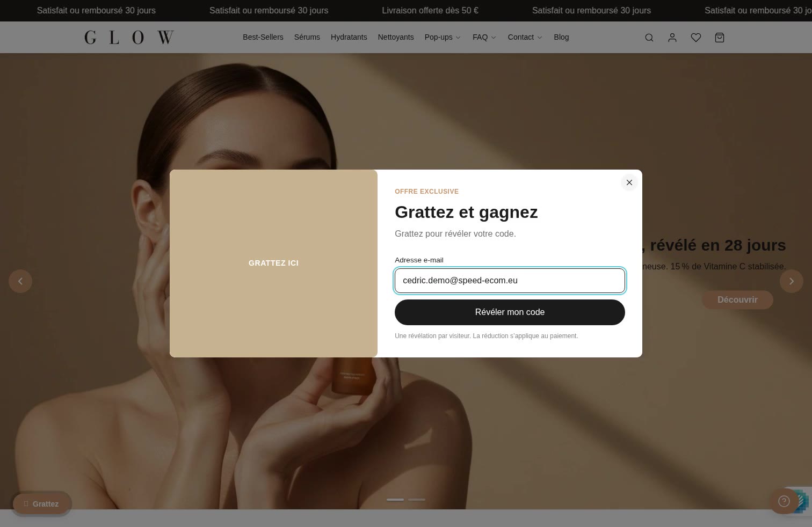This screenshot has height=527, width=812.
Task: Go to previous hero slide arrow
Action: tap(20, 281)
